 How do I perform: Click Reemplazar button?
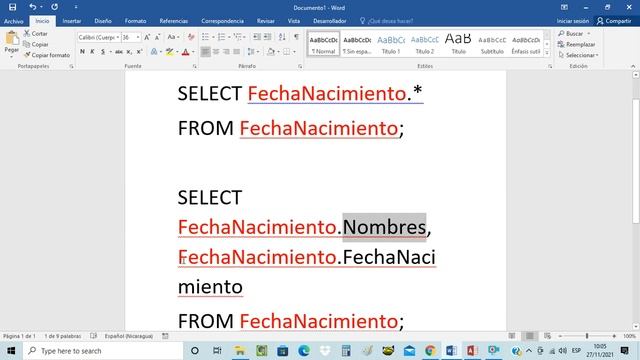[576, 44]
